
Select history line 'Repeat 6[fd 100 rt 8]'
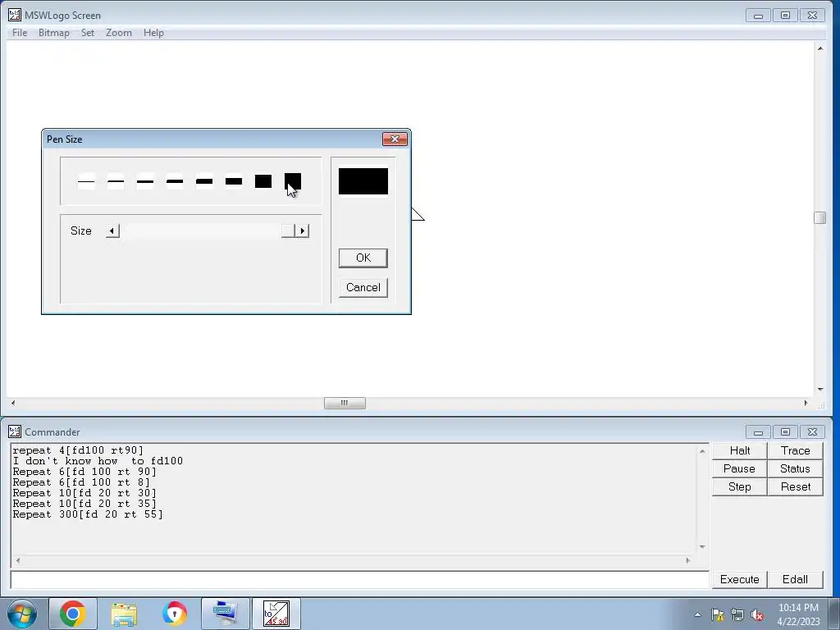point(81,482)
